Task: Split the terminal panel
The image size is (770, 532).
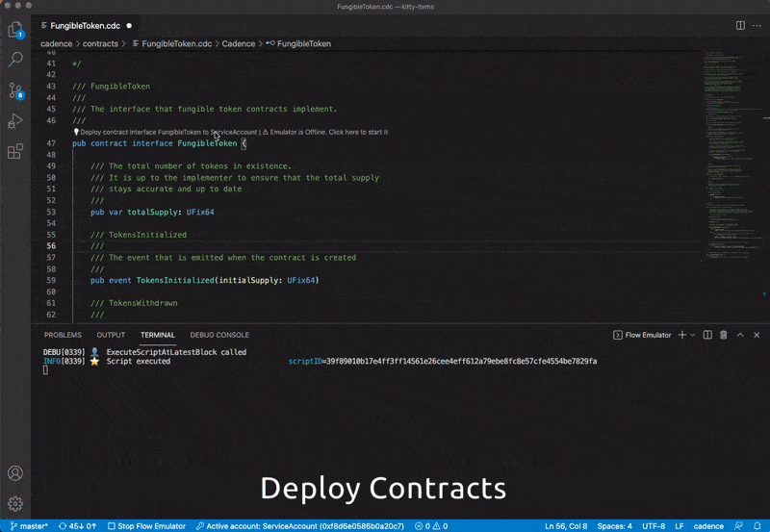Action: pos(707,335)
